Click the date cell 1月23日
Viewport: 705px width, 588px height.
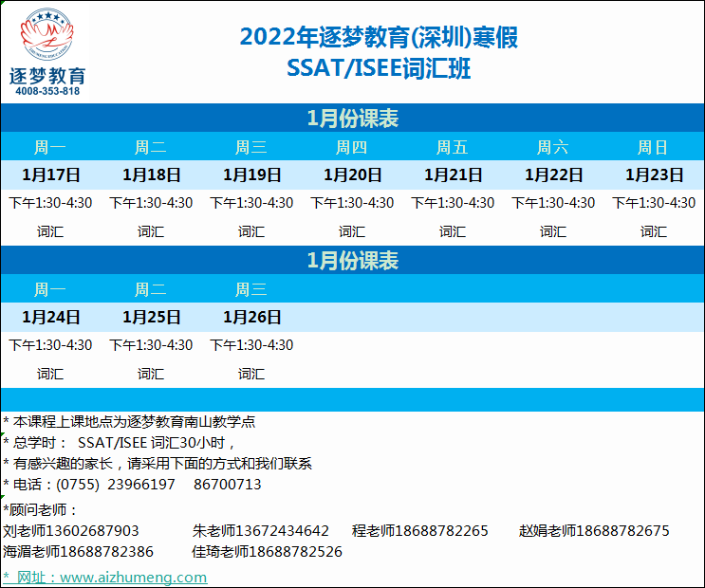(x=654, y=175)
